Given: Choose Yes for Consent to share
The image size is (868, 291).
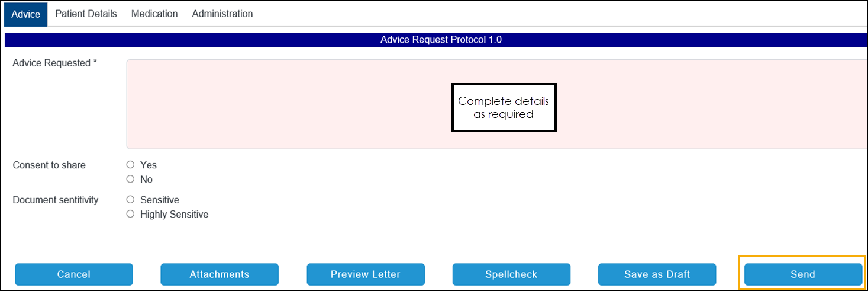Looking at the screenshot, I should pos(131,165).
